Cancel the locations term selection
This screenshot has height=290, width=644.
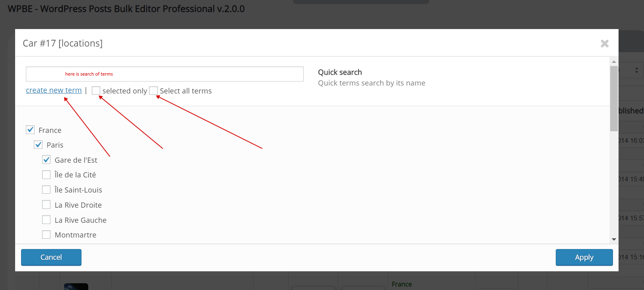(x=51, y=257)
